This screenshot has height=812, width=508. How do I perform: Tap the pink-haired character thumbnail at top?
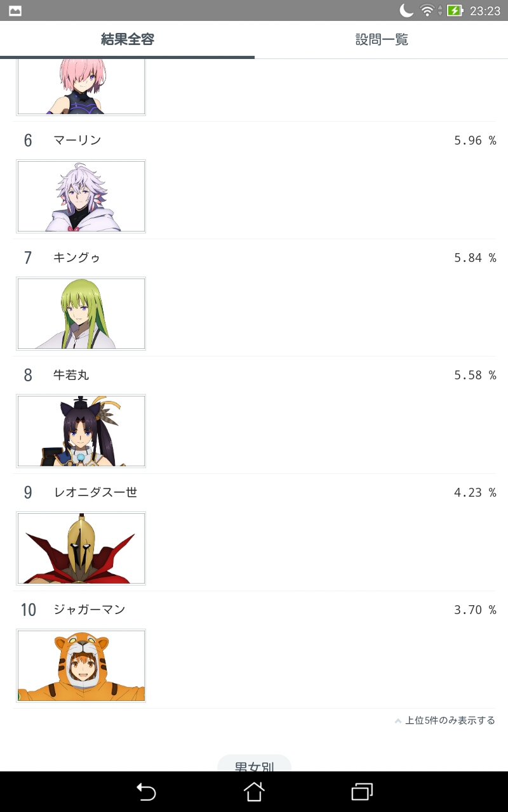(81, 87)
